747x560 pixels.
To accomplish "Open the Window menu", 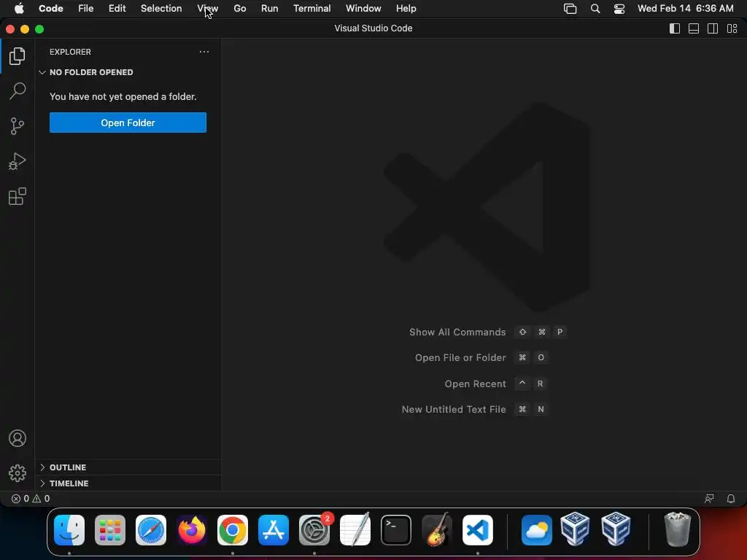I will pyautogui.click(x=363, y=8).
